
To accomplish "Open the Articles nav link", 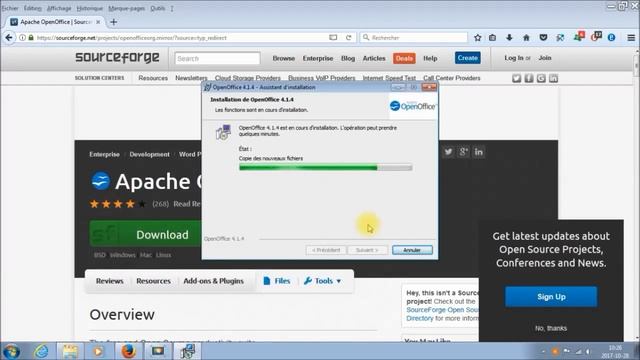I will (x=374, y=58).
